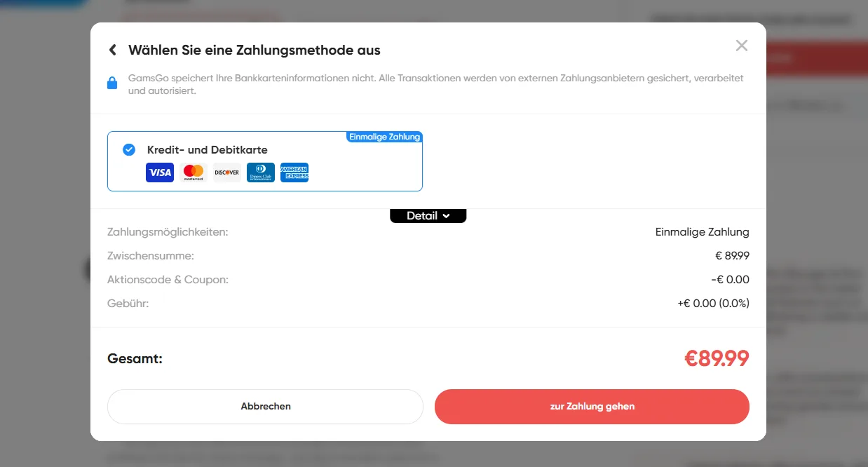Select the Visa card icon
Image resolution: width=868 pixels, height=467 pixels.
point(159,172)
